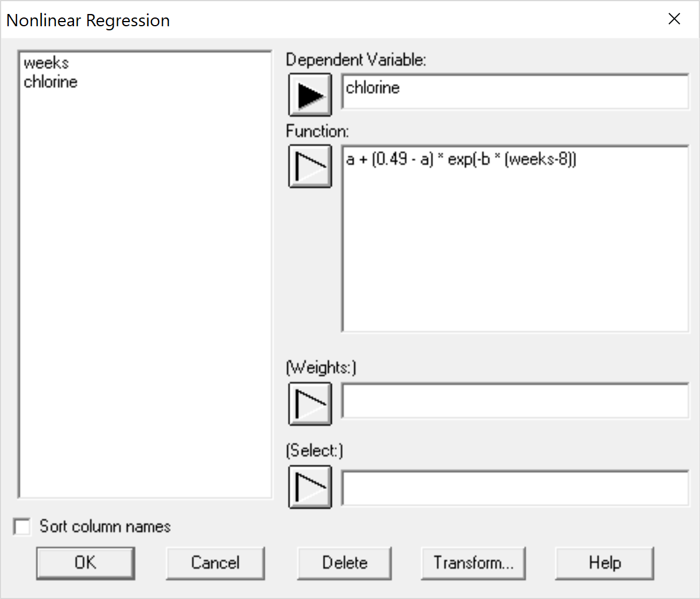The image size is (700, 599).
Task: Click the variable list box background
Action: pos(146,292)
